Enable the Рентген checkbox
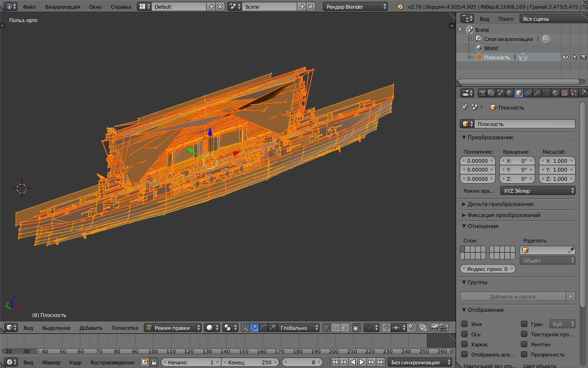 pyautogui.click(x=524, y=345)
